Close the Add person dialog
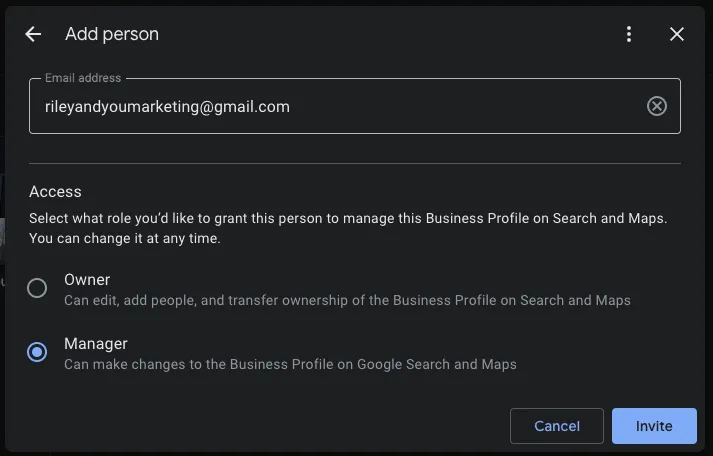713x456 pixels. click(x=677, y=34)
